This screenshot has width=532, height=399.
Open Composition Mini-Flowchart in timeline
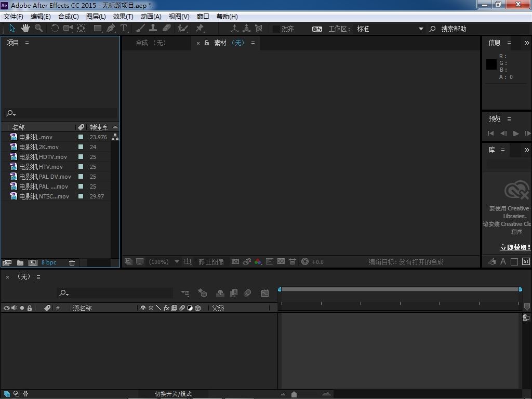tap(185, 293)
